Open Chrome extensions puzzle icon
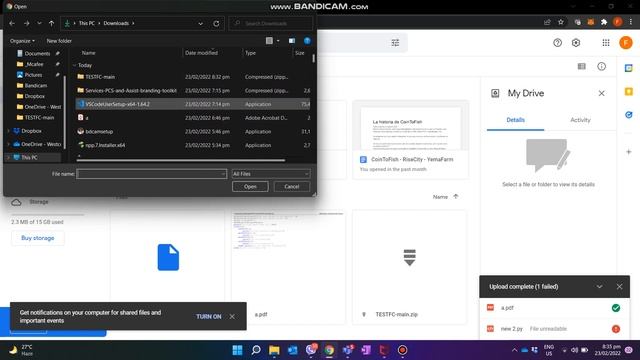The image size is (640, 360). [604, 22]
